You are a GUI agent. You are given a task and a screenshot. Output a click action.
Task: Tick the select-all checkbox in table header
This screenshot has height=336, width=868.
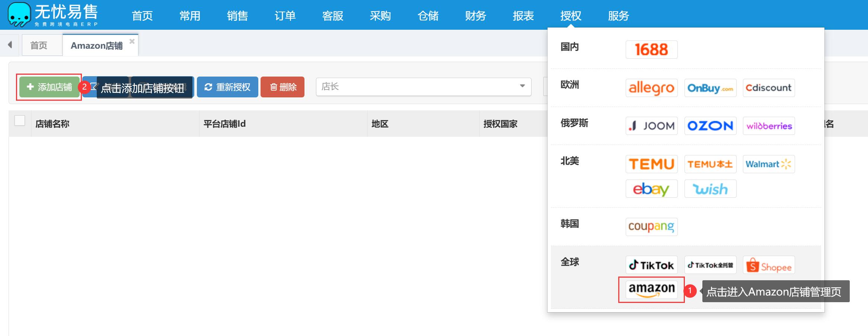[x=20, y=121]
